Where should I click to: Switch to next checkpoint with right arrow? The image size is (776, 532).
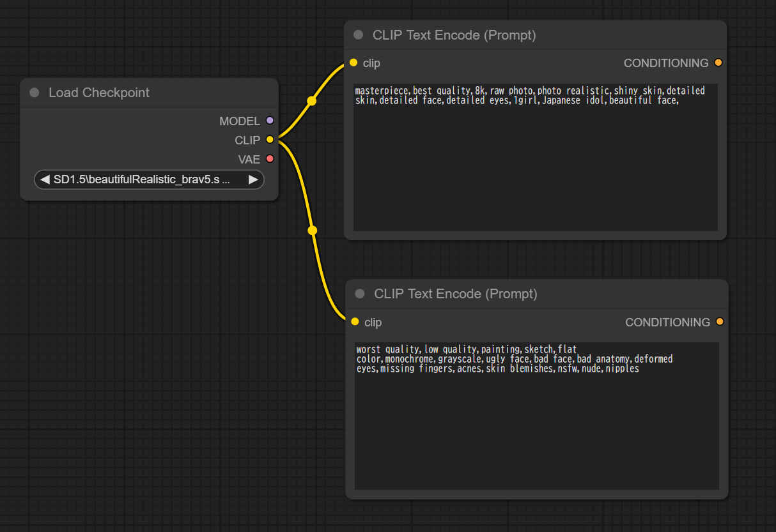(x=253, y=180)
